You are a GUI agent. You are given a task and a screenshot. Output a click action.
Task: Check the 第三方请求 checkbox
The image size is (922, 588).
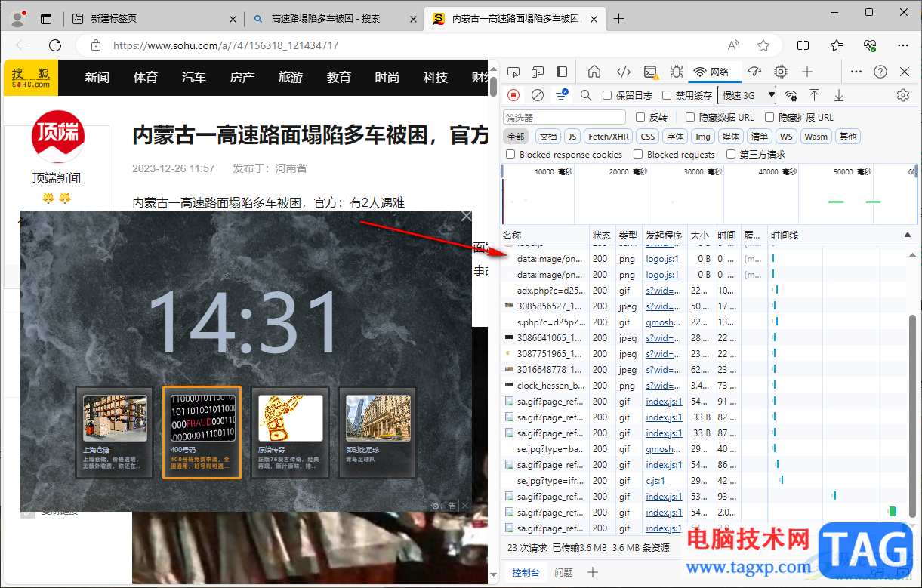pos(731,154)
